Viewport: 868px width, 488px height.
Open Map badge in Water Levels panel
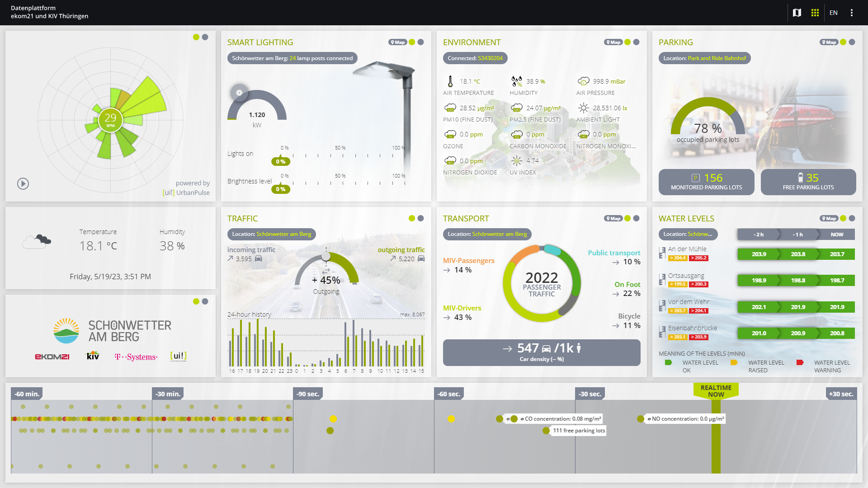[829, 218]
